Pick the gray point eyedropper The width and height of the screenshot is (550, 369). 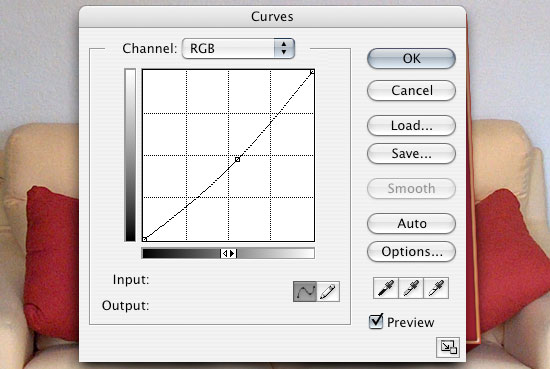411,288
